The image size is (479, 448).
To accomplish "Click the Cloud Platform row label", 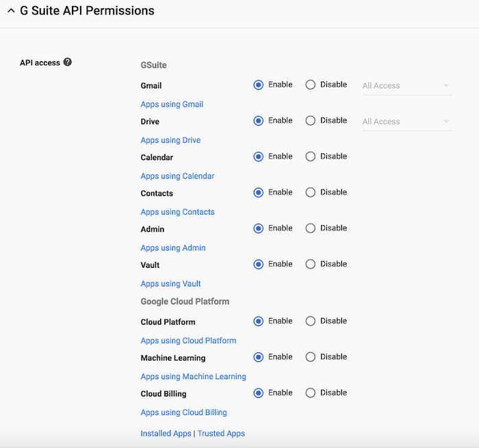I will click(168, 322).
